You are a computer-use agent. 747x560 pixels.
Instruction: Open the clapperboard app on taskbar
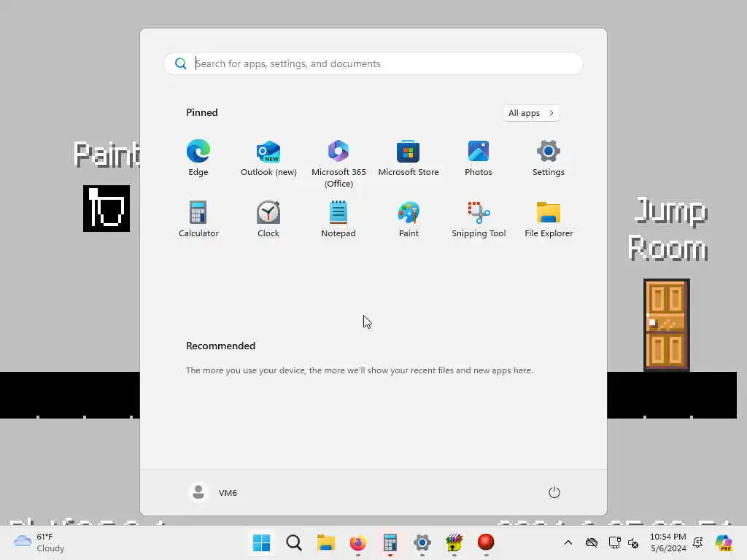[x=454, y=542]
